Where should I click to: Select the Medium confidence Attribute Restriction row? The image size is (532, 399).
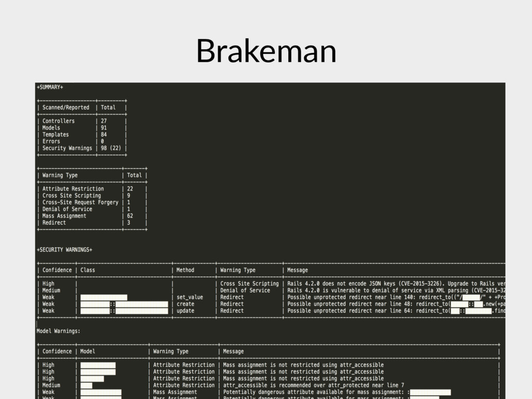269,385
